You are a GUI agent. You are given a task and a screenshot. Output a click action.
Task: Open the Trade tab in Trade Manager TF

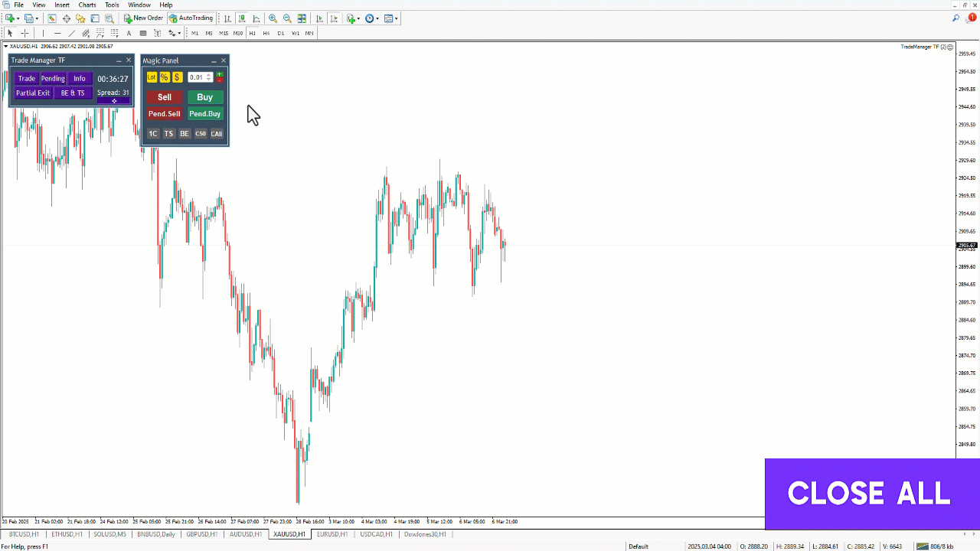pos(27,78)
